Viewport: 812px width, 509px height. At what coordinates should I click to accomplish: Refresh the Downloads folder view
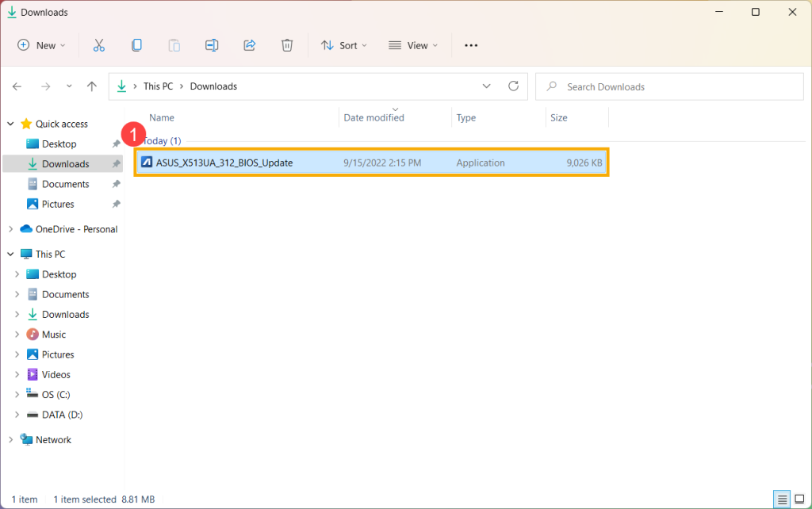pos(513,86)
